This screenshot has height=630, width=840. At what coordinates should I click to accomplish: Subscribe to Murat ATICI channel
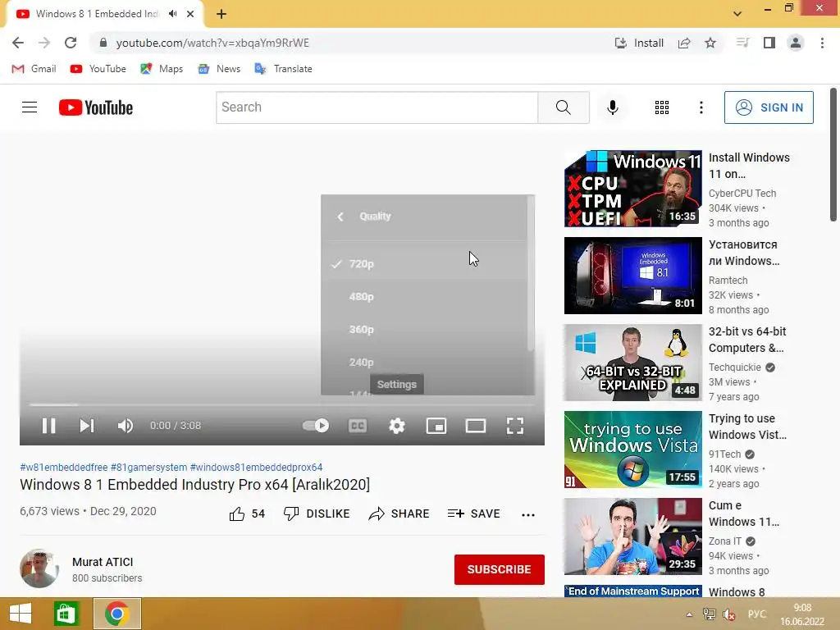tap(500, 569)
